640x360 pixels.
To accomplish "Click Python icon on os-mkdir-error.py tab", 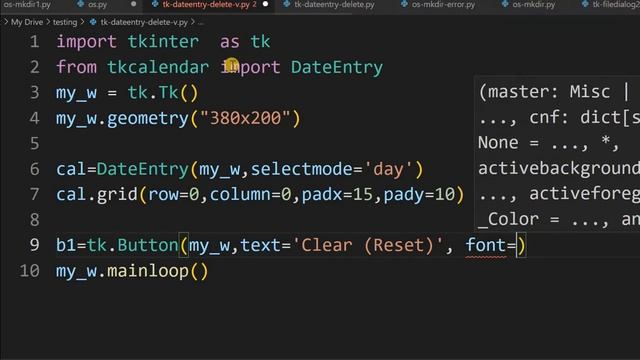I will 404,4.
